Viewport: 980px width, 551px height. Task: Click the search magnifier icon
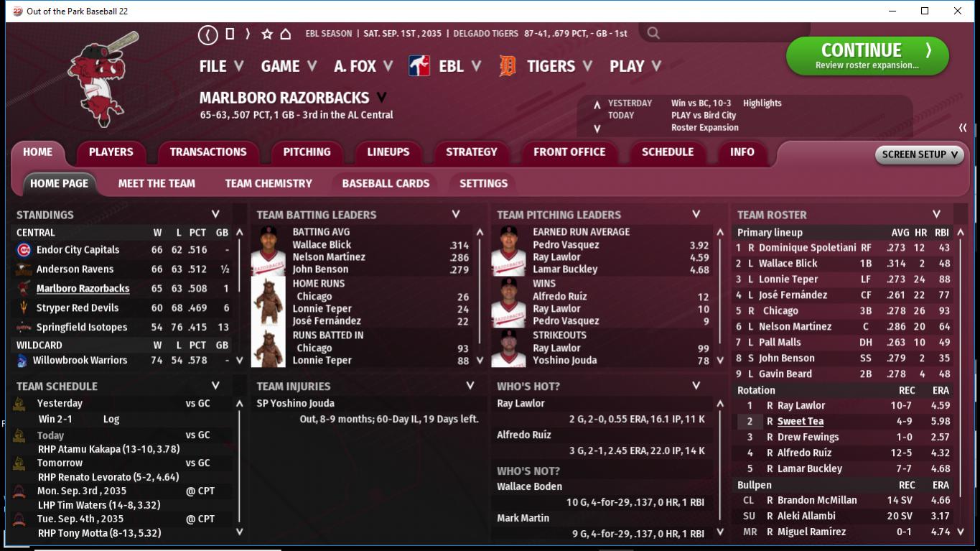653,33
